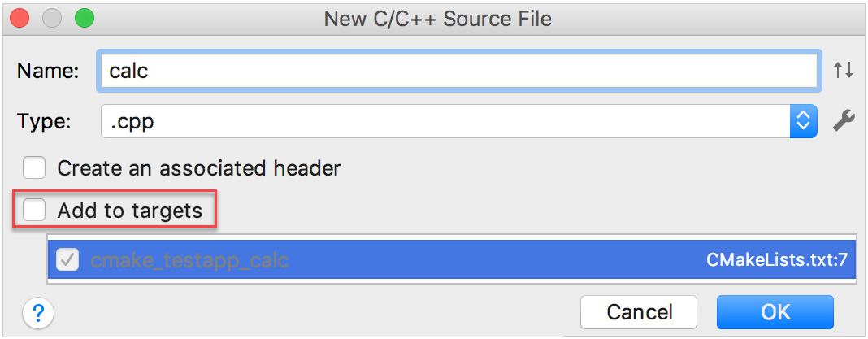Confirm with the OK button
The height and width of the screenshot is (339, 868).
tap(775, 312)
